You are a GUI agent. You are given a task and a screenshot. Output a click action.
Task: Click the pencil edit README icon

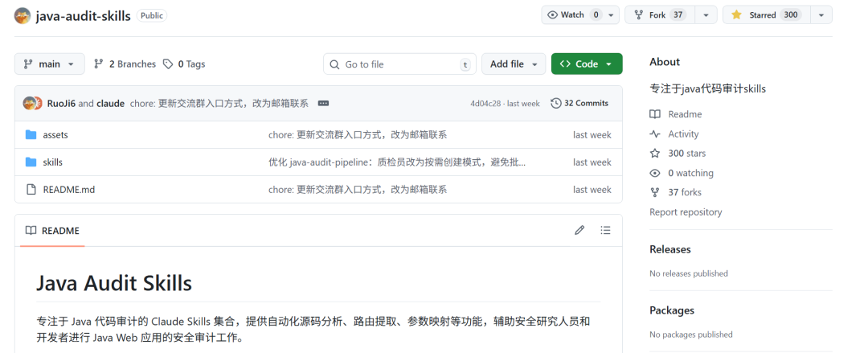579,230
